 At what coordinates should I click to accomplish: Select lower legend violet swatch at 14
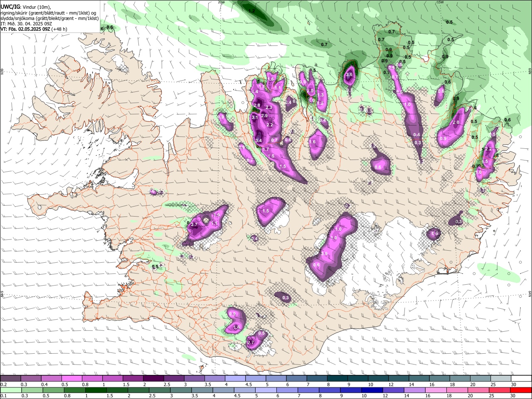414,390
